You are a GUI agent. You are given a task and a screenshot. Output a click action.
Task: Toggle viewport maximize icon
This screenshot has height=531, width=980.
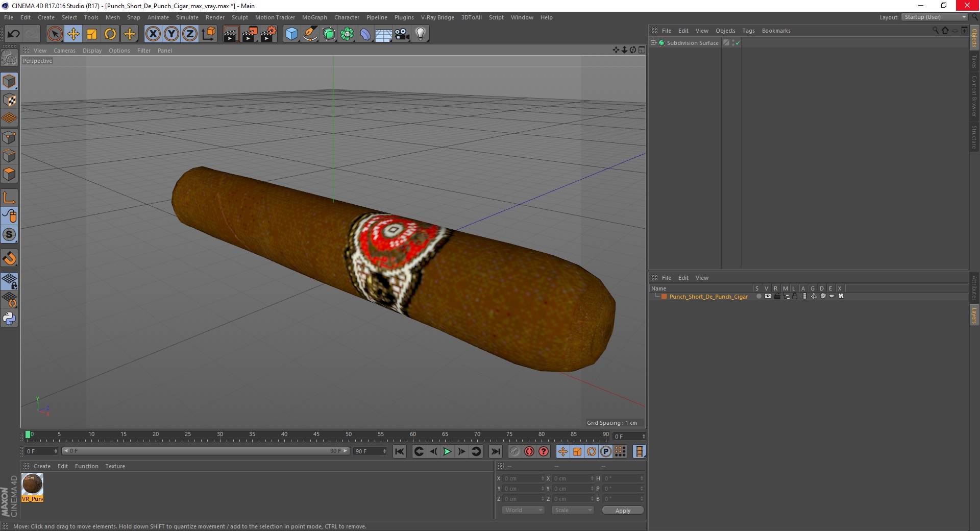[x=642, y=50]
